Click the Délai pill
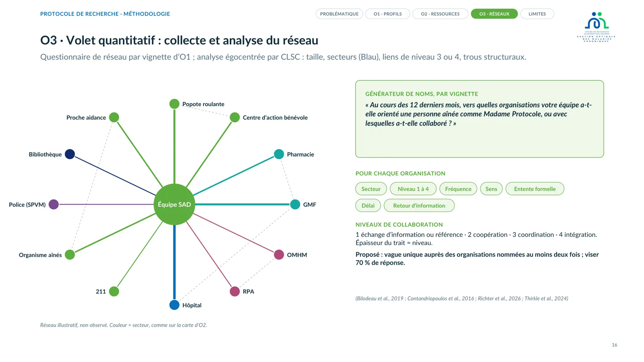 368,206
